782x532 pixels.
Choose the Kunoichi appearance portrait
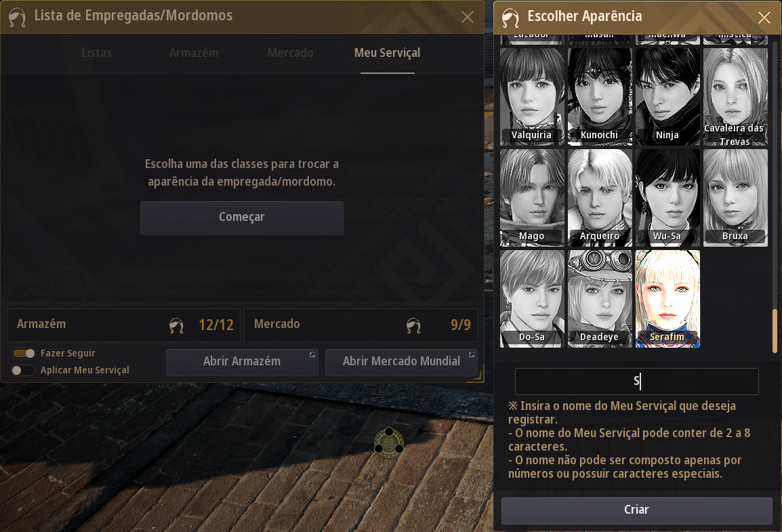[600, 97]
